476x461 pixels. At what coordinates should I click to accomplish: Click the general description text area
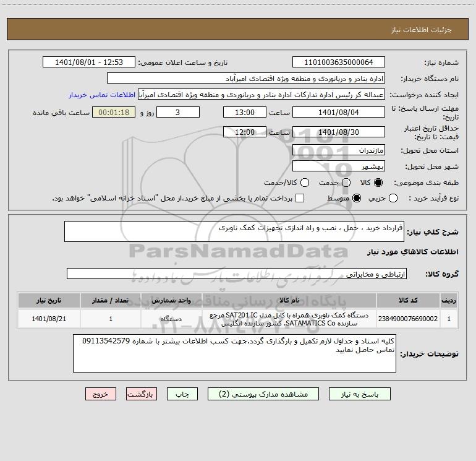pos(234,231)
